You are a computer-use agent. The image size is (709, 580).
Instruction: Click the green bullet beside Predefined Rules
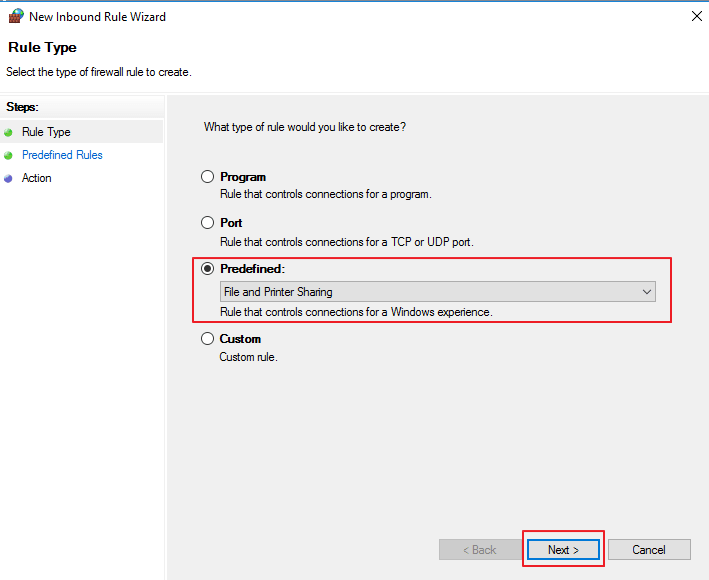9,155
